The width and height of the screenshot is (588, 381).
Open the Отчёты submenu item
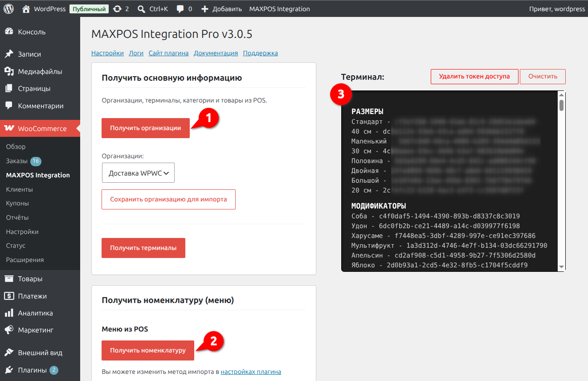coord(17,217)
